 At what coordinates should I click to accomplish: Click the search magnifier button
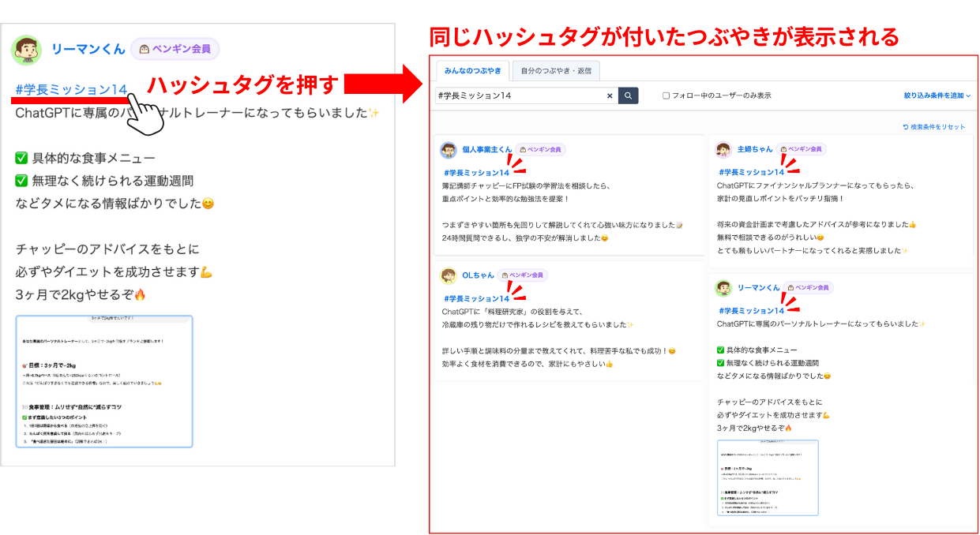point(628,95)
